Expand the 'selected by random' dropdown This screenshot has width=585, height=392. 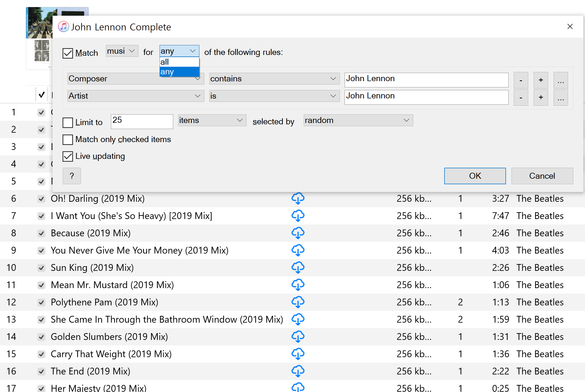tap(358, 120)
